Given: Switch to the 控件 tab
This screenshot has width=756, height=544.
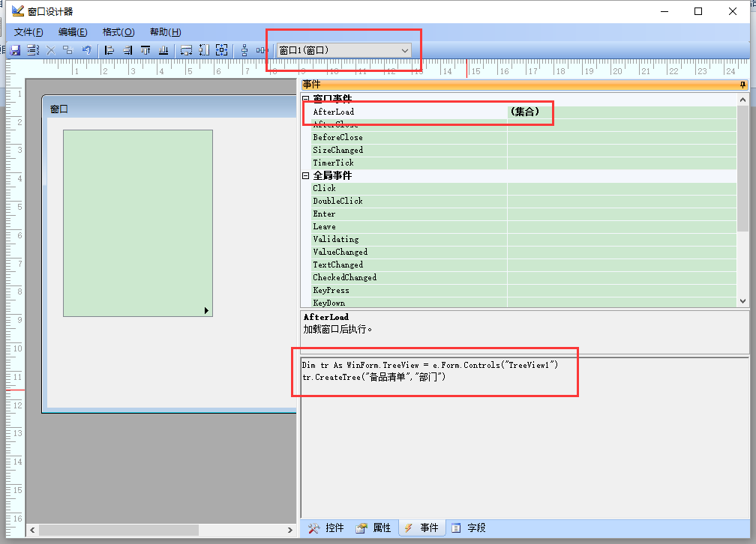Looking at the screenshot, I should pos(326,528).
